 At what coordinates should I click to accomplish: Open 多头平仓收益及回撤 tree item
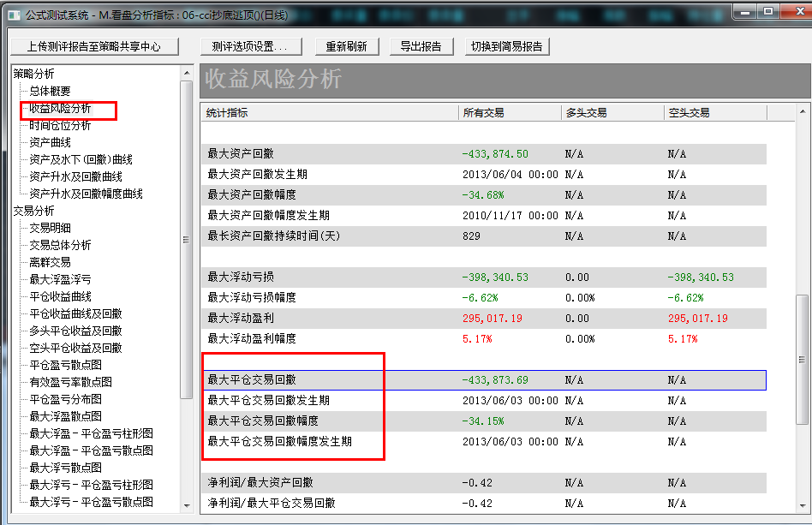(75, 331)
